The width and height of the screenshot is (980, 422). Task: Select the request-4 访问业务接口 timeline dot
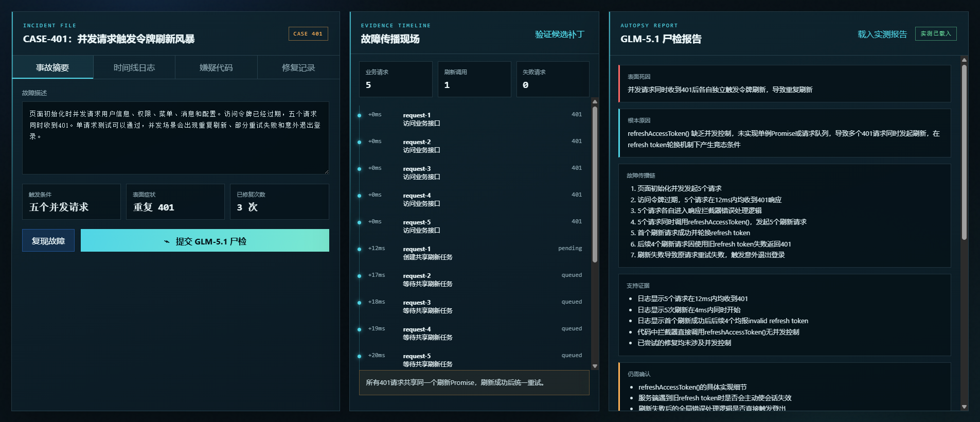pos(359,196)
